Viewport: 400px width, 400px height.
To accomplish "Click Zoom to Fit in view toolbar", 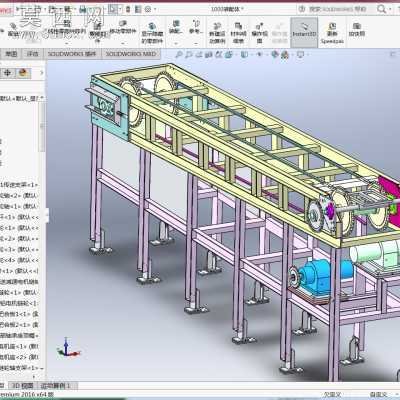I will pos(179,54).
